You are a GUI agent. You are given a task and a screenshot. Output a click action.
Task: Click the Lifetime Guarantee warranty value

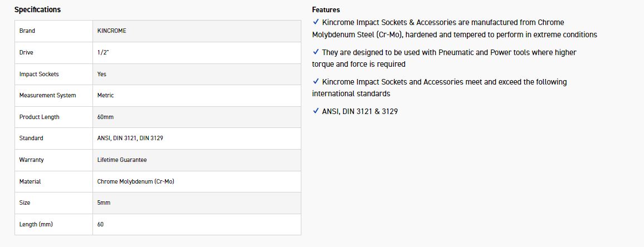[122, 160]
